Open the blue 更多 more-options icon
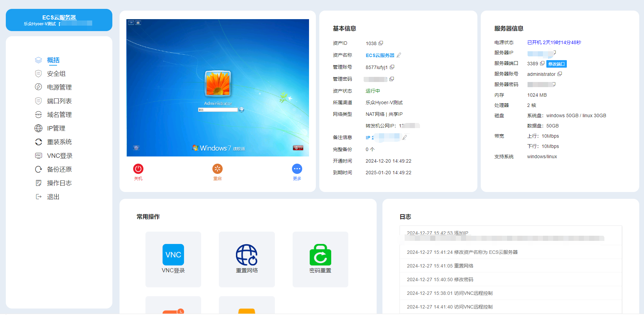The image size is (644, 315). coord(297,169)
